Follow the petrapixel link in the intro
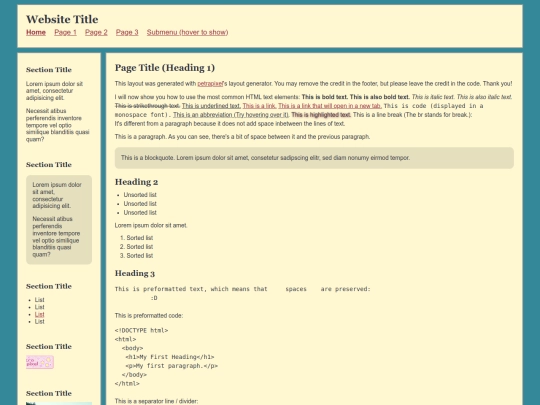The image size is (540, 405). 210,84
